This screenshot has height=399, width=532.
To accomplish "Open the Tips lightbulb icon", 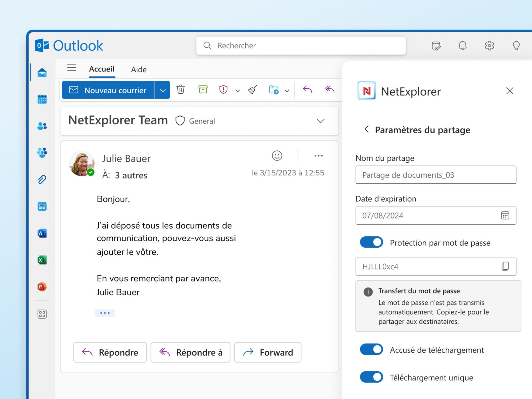I will 516,45.
